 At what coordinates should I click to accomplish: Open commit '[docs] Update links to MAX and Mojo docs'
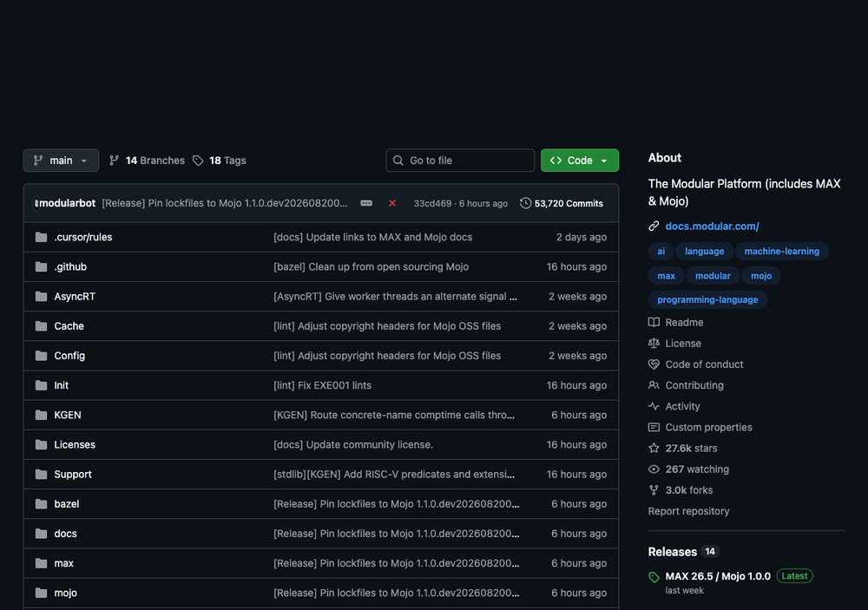pos(372,237)
